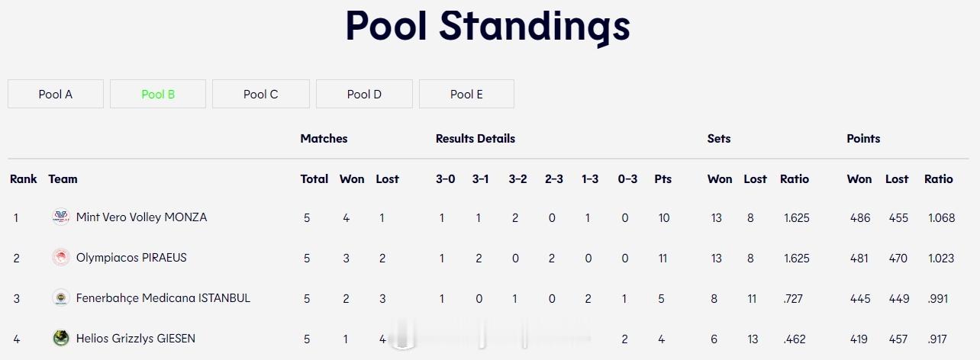This screenshot has height=360, width=980.
Task: Click the Rank column header
Action: pos(24,179)
